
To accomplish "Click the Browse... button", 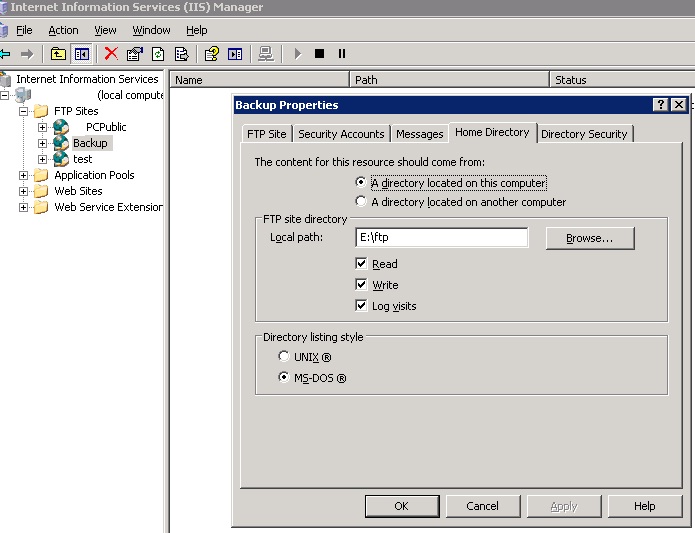I will [x=590, y=238].
